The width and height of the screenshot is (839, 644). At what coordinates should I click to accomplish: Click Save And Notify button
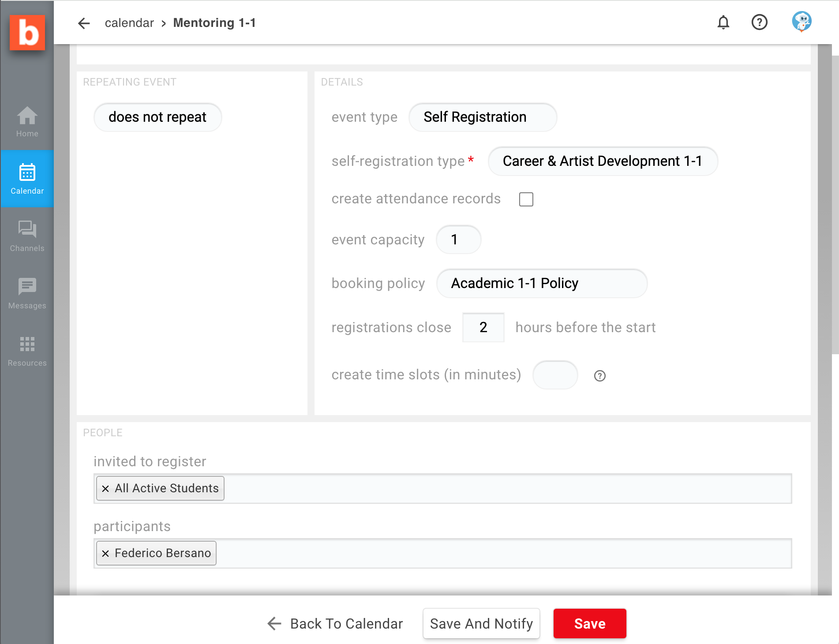tap(481, 624)
